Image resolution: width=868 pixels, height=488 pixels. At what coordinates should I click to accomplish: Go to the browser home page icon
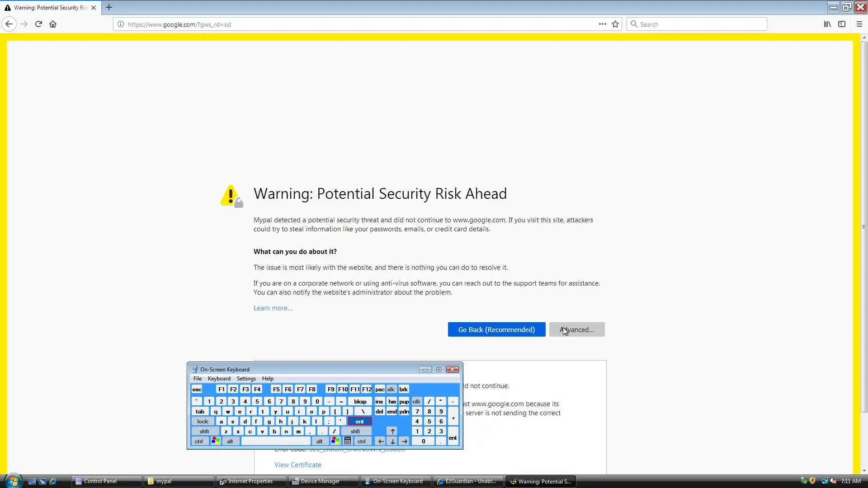53,24
